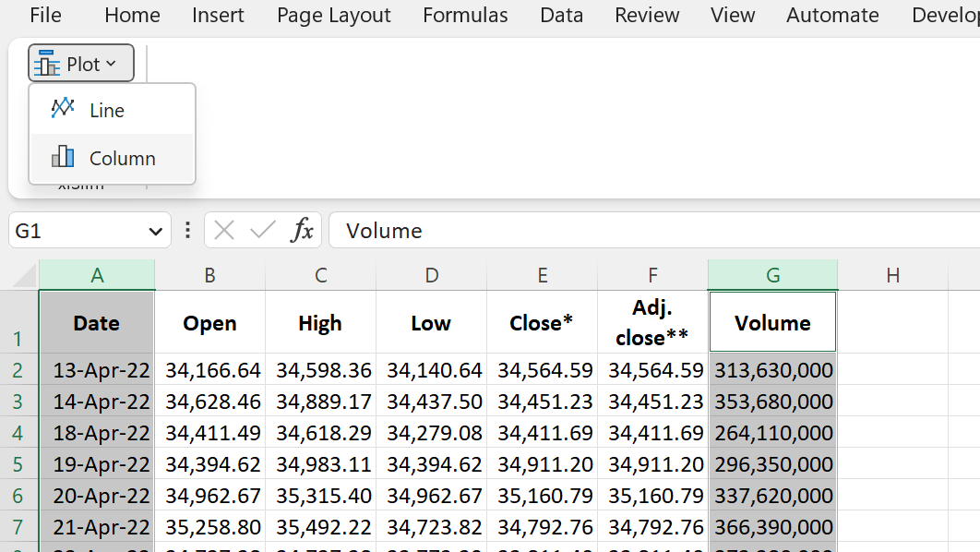
Task: Expand the Name Box dropdown arrow
Action: coord(156,232)
